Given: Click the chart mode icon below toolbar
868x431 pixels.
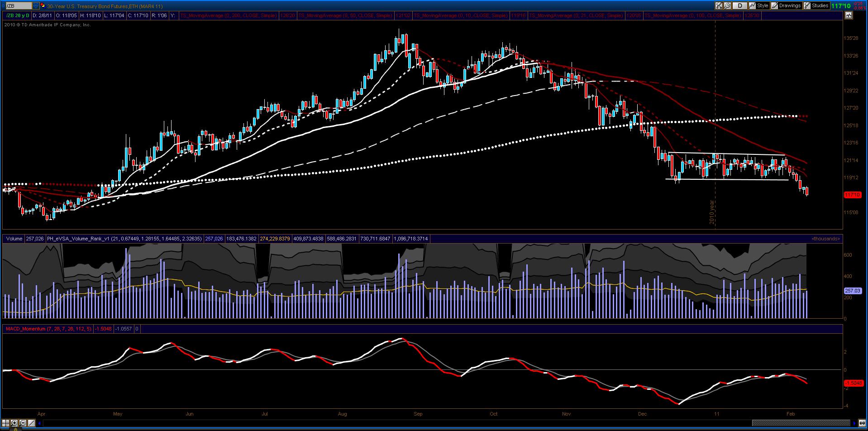Looking at the screenshot, I should pyautogui.click(x=848, y=15).
